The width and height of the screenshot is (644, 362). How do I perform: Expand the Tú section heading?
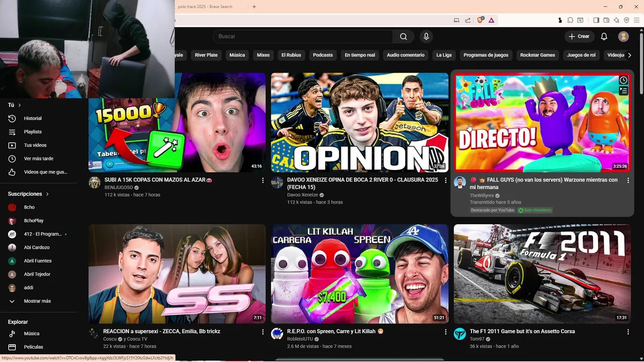(x=15, y=105)
